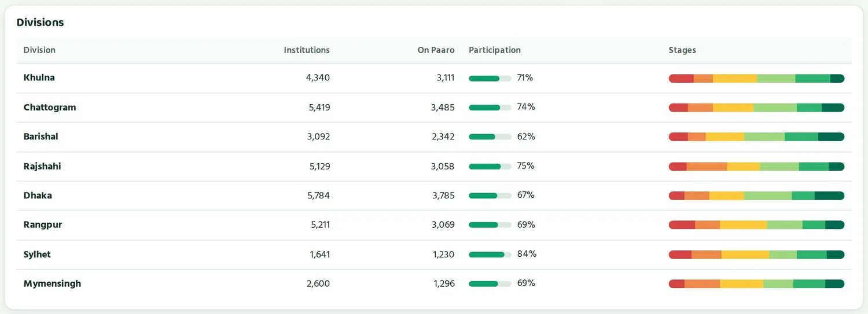This screenshot has height=314, width=868.
Task: Click Mymensingh institutions value 2,600
Action: pos(318,284)
